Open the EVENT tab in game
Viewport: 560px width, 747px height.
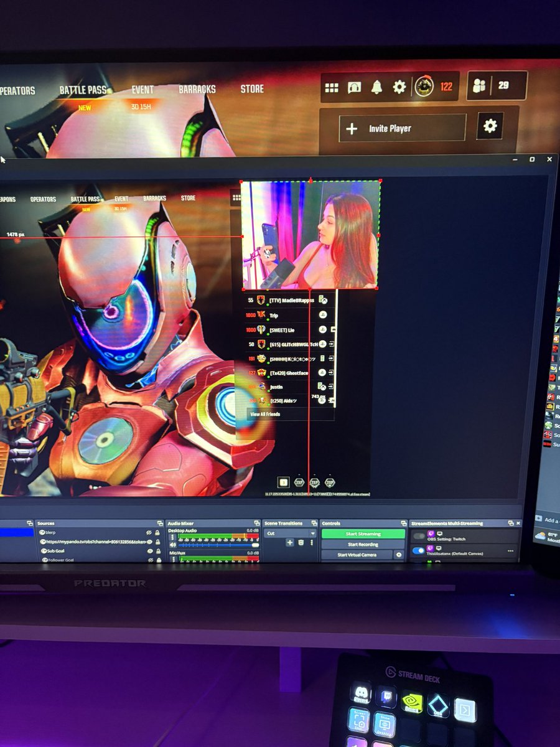(142, 90)
